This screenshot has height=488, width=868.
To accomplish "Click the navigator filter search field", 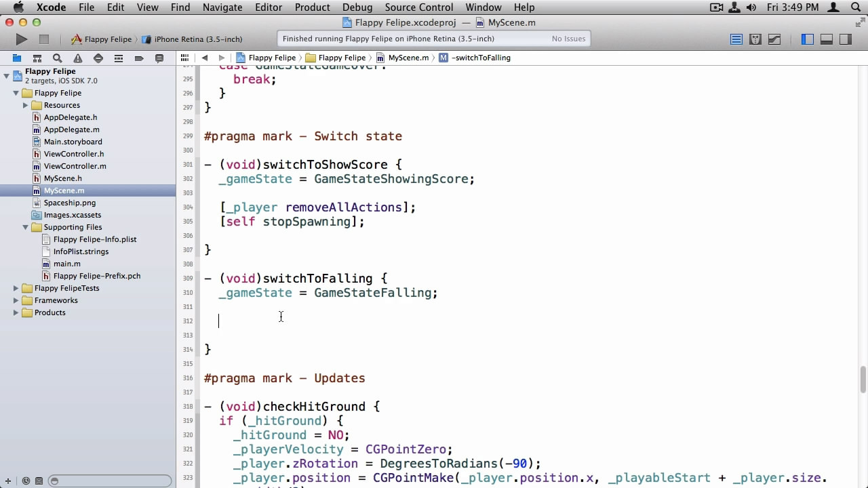I will pyautogui.click(x=111, y=481).
